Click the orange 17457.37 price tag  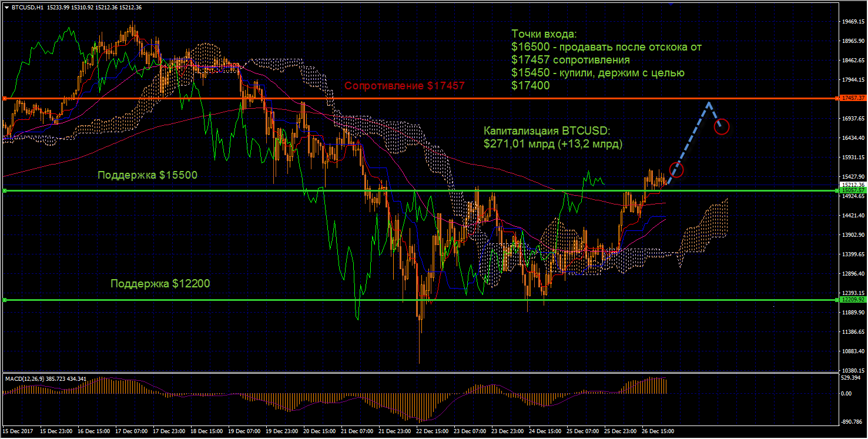(852, 98)
